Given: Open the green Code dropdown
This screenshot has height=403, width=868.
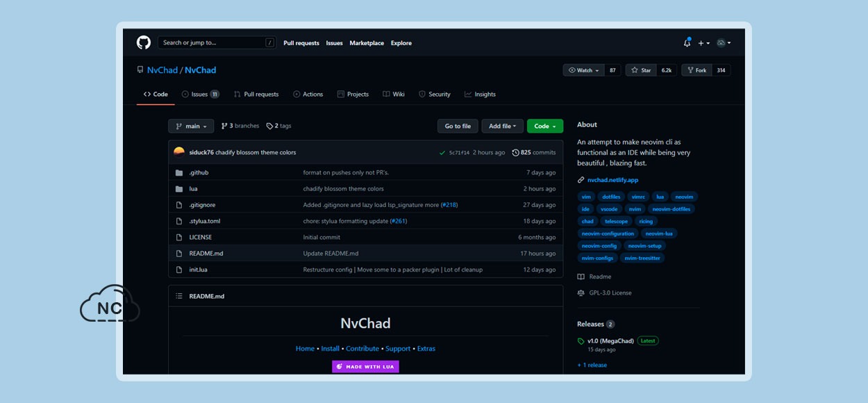Looking at the screenshot, I should tap(545, 126).
